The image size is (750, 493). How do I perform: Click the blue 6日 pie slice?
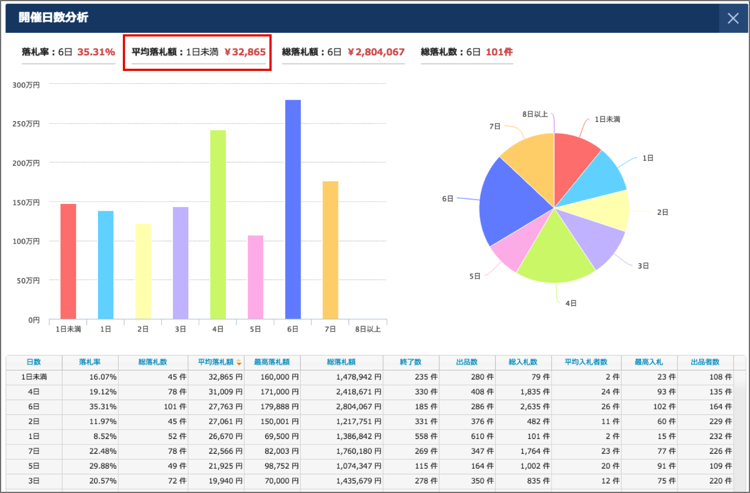[x=507, y=205]
